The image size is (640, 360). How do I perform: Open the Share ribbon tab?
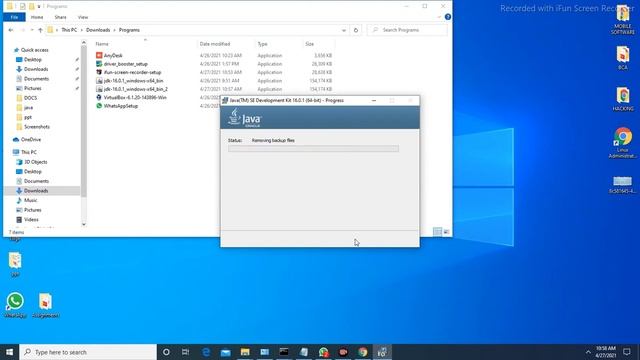click(x=60, y=17)
